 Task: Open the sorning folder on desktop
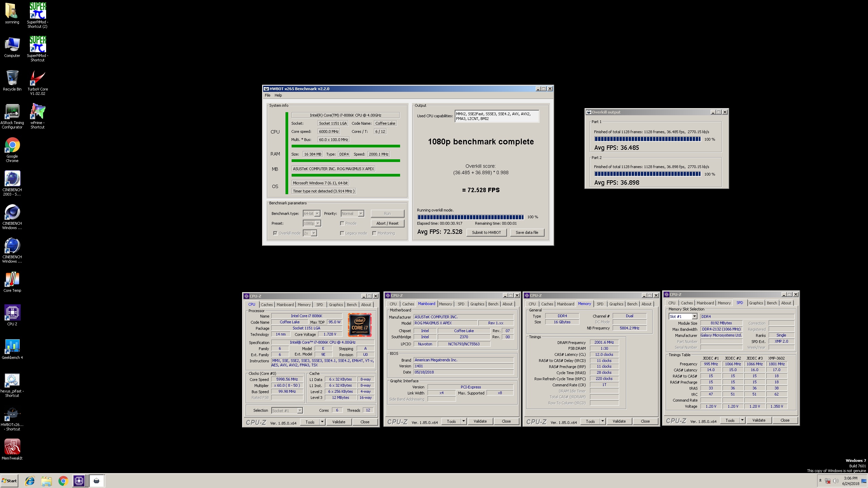click(x=12, y=14)
